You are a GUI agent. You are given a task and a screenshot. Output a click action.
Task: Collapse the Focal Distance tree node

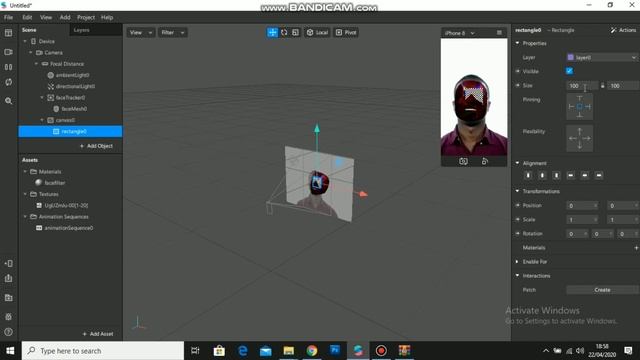click(36, 64)
